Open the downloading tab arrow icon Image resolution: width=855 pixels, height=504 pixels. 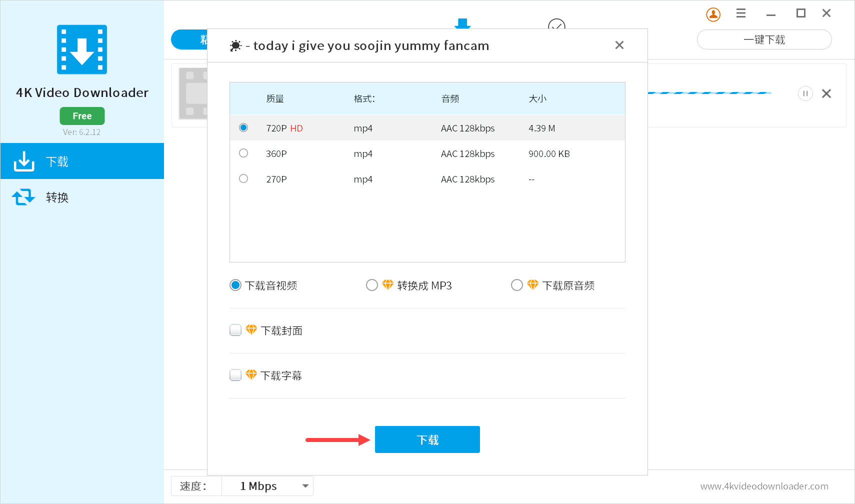(462, 23)
